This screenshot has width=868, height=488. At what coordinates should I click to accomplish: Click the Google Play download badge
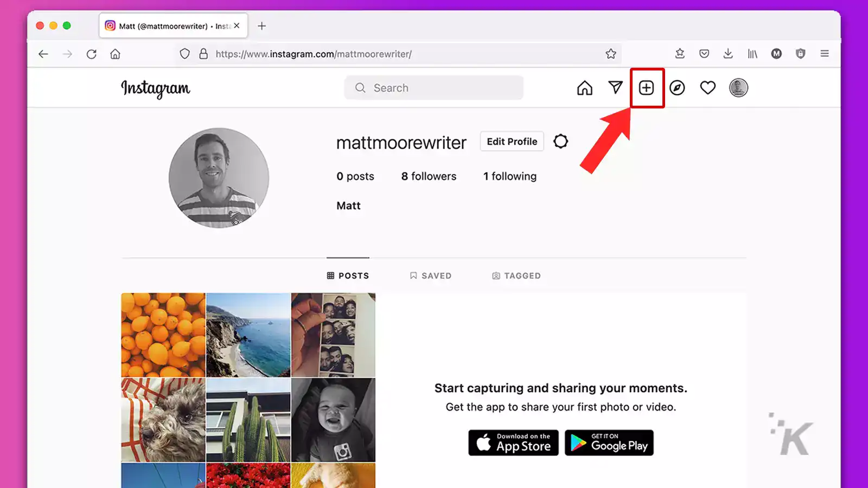click(609, 442)
